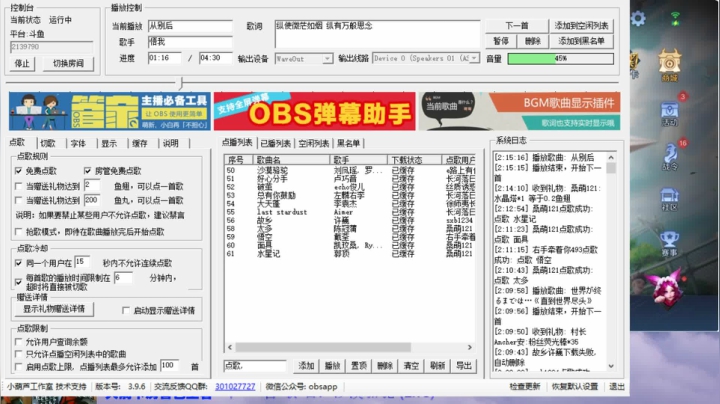The image size is (720, 404).
Task: Switch to the 空闲列表 tab
Action: pyautogui.click(x=314, y=143)
